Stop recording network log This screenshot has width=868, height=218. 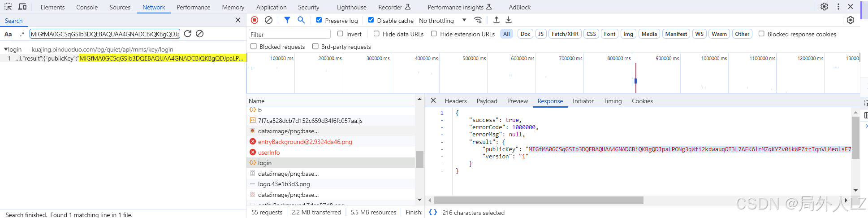(255, 20)
